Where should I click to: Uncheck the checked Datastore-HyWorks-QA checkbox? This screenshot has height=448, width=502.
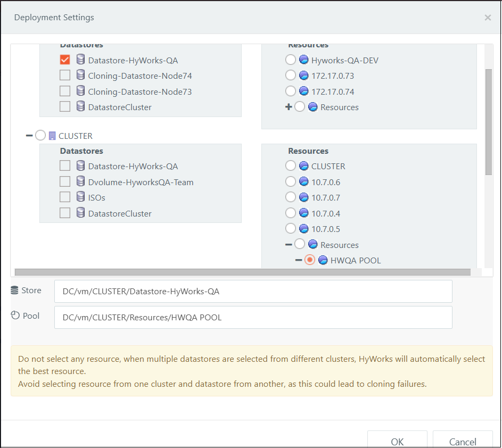pos(65,60)
